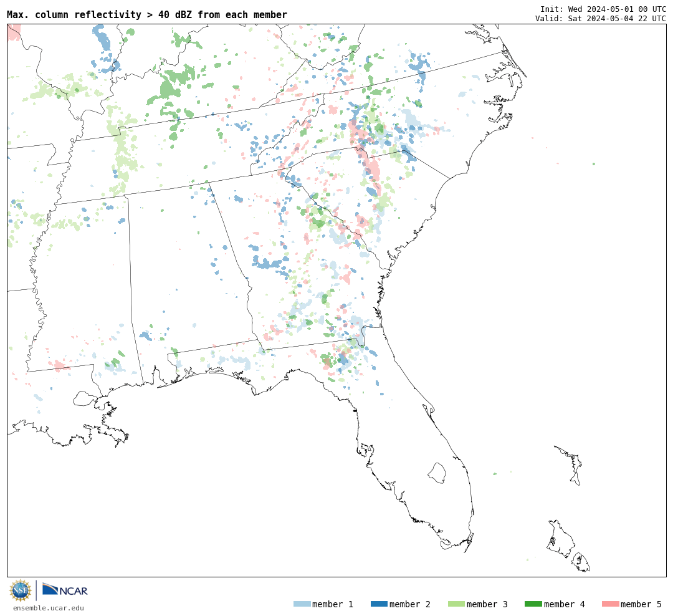
Task: Click the member 5 pink swatch
Action: [610, 604]
